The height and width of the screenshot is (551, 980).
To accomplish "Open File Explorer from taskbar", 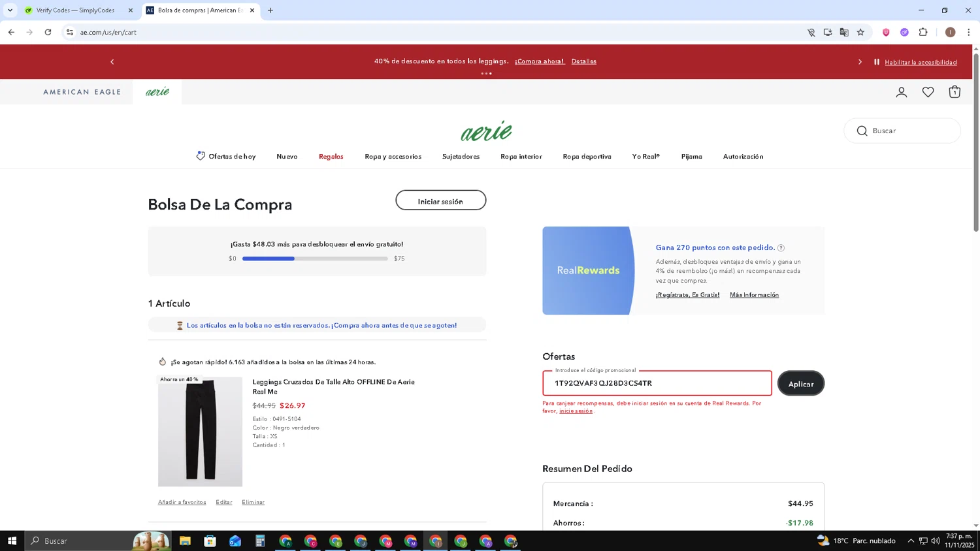I will click(185, 541).
